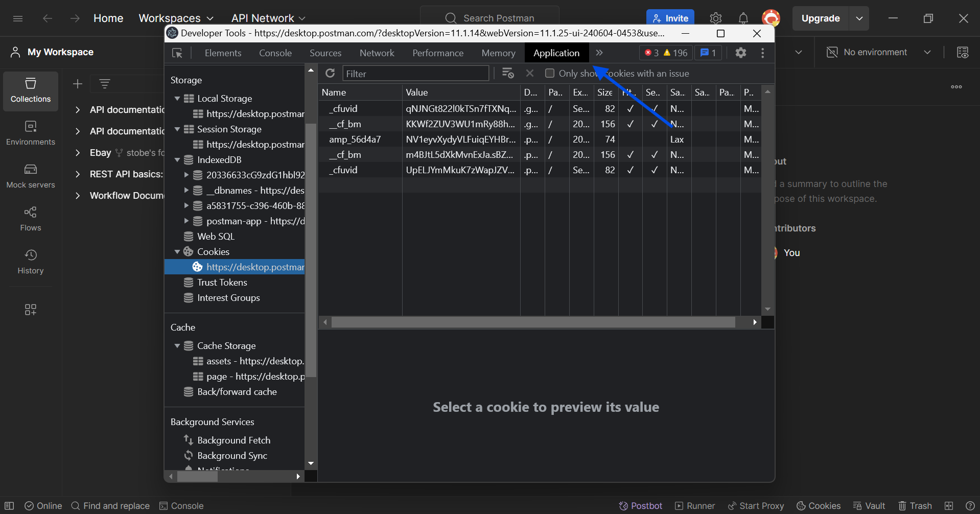This screenshot has width=980, height=514.
Task: Open History in the Postman sidebar
Action: (x=31, y=262)
